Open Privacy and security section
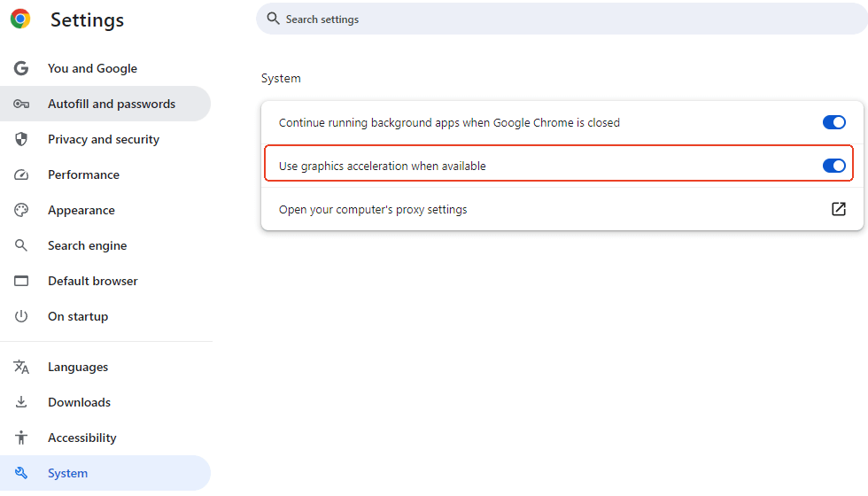868x496 pixels. [105, 139]
